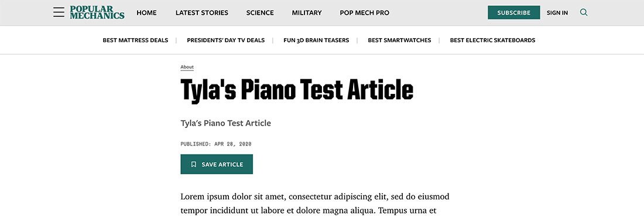
Task: Click the About category link
Action: [x=187, y=67]
